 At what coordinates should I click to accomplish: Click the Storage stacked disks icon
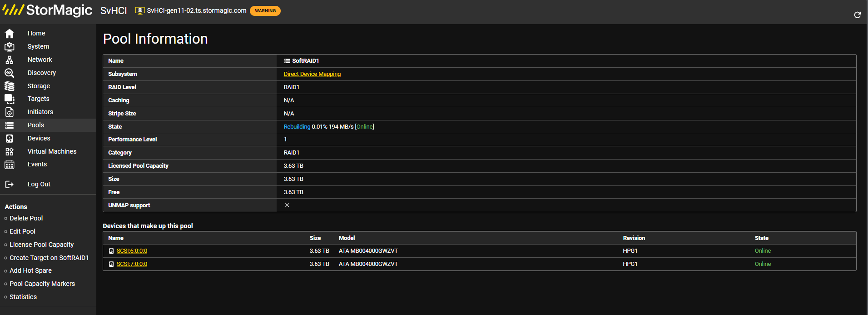tap(9, 86)
